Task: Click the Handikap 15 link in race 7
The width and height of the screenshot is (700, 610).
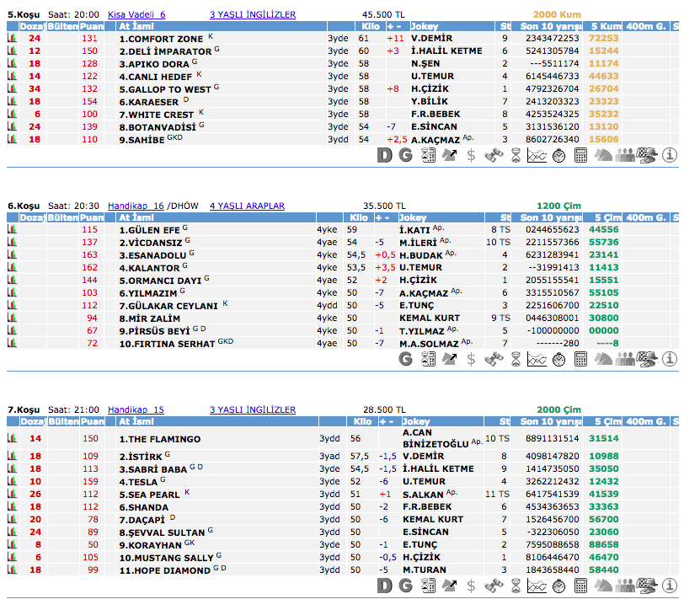Action: tap(136, 409)
